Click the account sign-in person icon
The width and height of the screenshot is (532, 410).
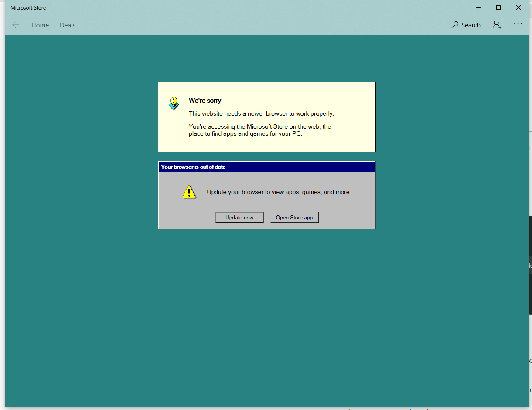(x=497, y=25)
